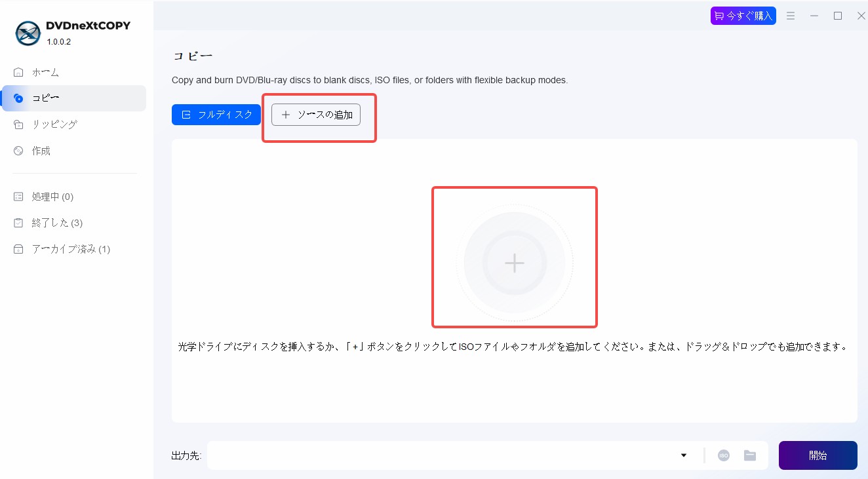The image size is (868, 479).
Task: Click the フルディスク copy mode button
Action: [x=216, y=115]
